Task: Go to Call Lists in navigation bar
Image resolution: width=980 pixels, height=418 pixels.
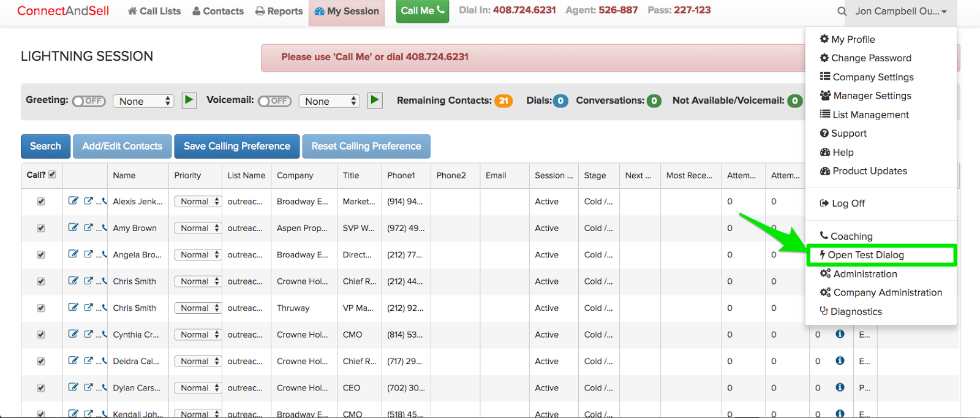Action: coord(154,11)
